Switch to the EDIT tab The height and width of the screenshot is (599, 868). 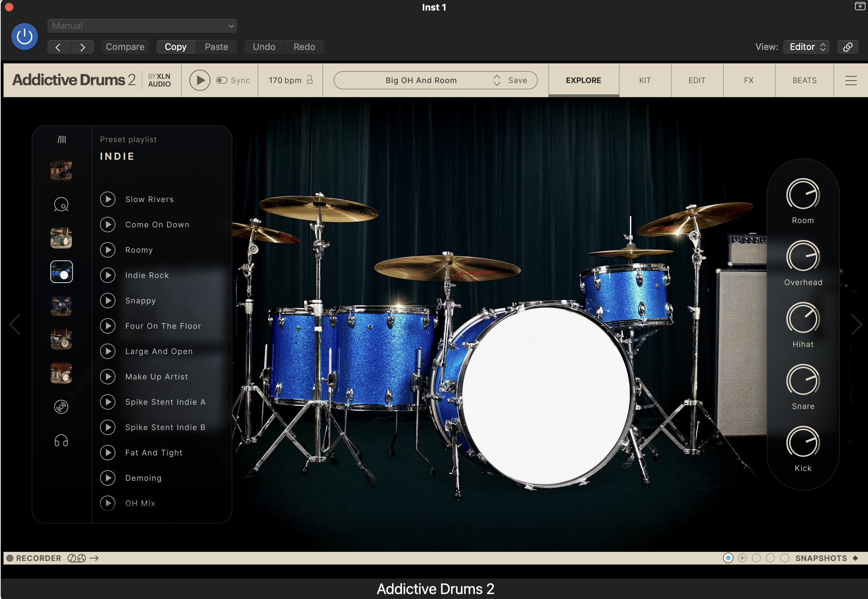pyautogui.click(x=697, y=80)
